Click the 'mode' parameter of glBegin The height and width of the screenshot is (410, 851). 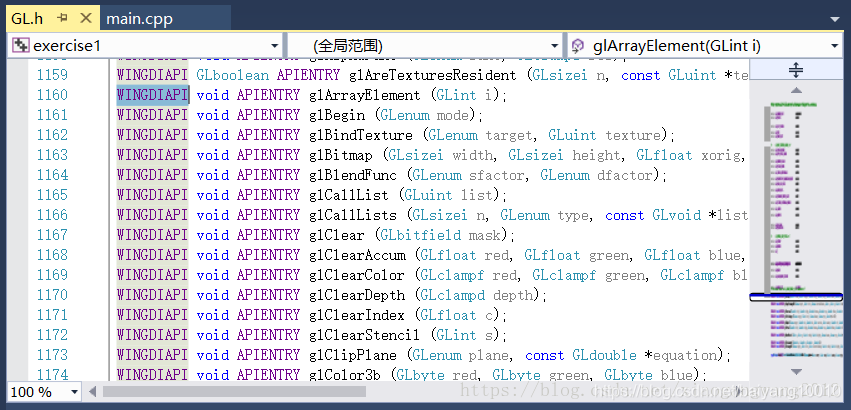(453, 116)
